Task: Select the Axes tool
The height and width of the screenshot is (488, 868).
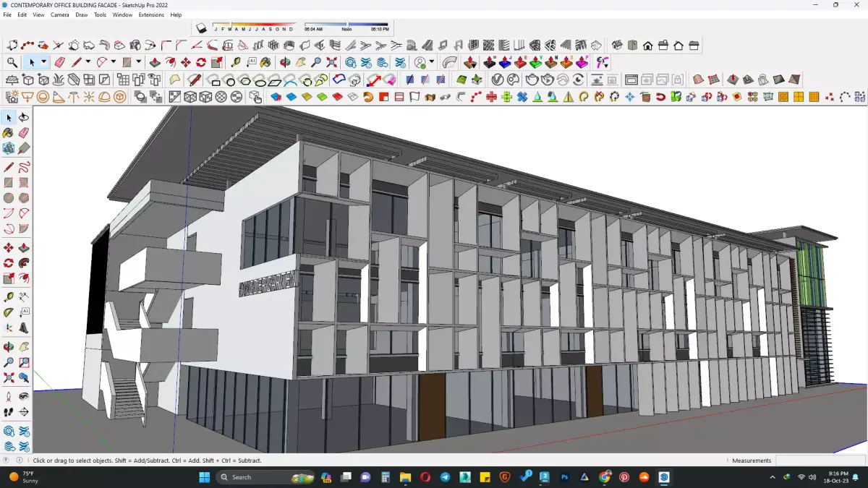Action: coord(9,328)
